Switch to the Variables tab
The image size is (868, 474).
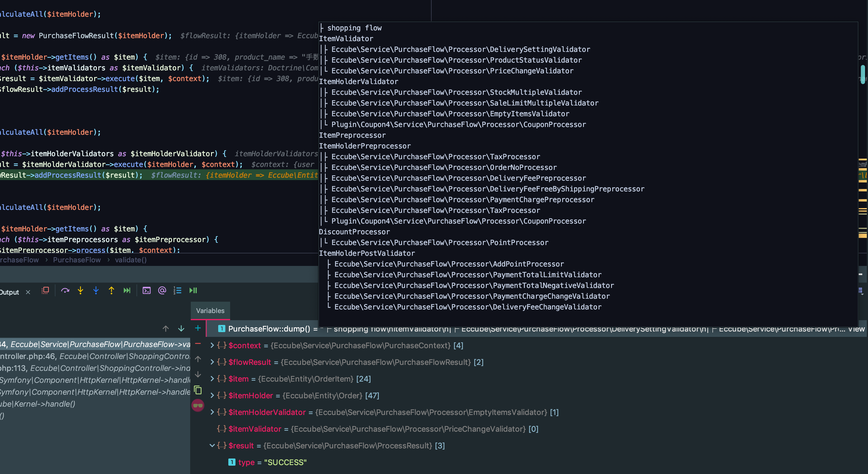click(x=210, y=311)
